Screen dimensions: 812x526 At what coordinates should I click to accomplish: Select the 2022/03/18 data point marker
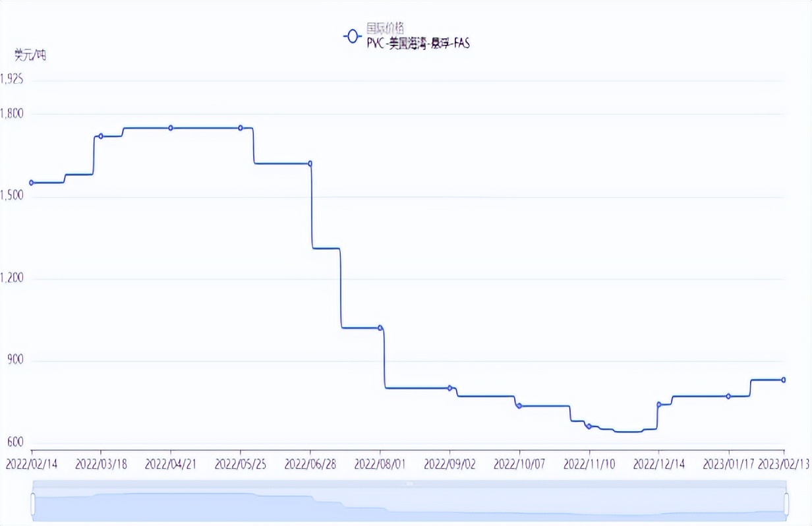tap(101, 136)
